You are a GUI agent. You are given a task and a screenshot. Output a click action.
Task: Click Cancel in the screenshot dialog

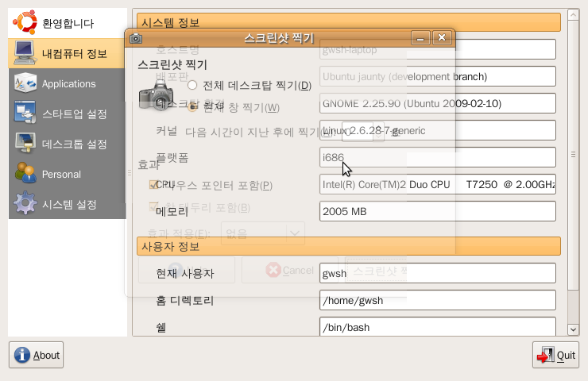(x=290, y=270)
